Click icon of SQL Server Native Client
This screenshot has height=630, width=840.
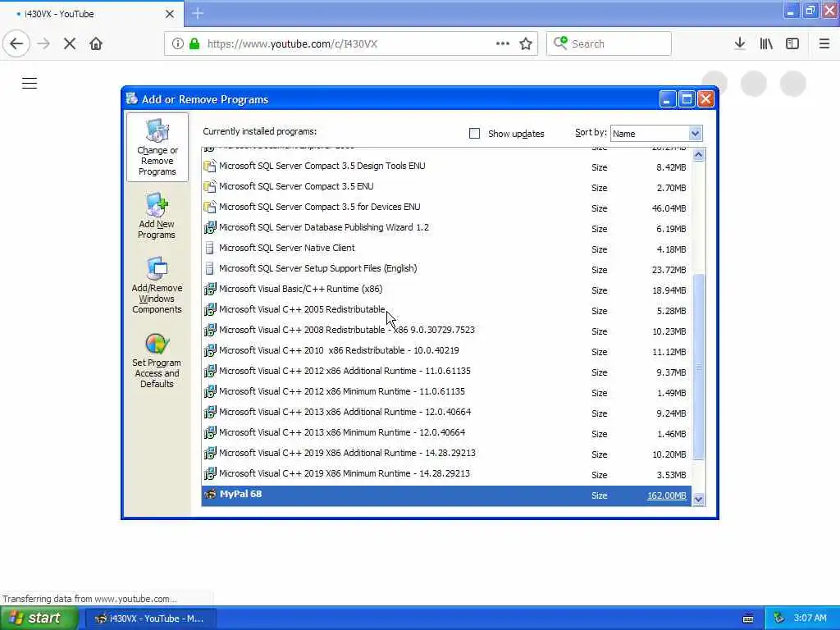(x=210, y=248)
